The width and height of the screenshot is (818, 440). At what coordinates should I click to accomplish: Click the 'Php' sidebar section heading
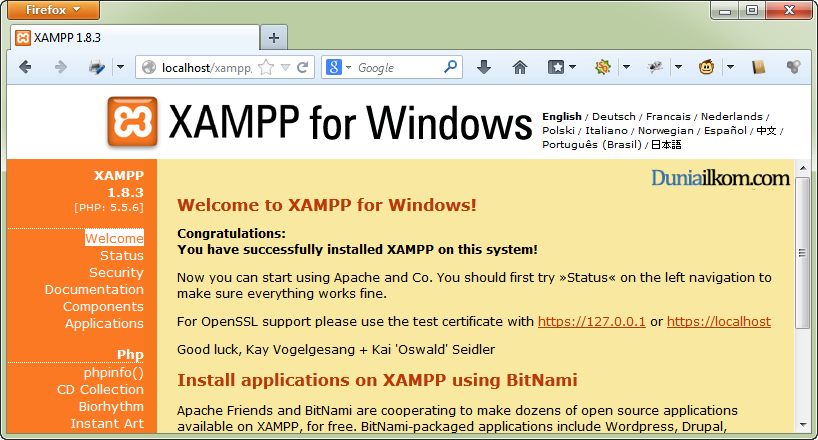point(130,354)
